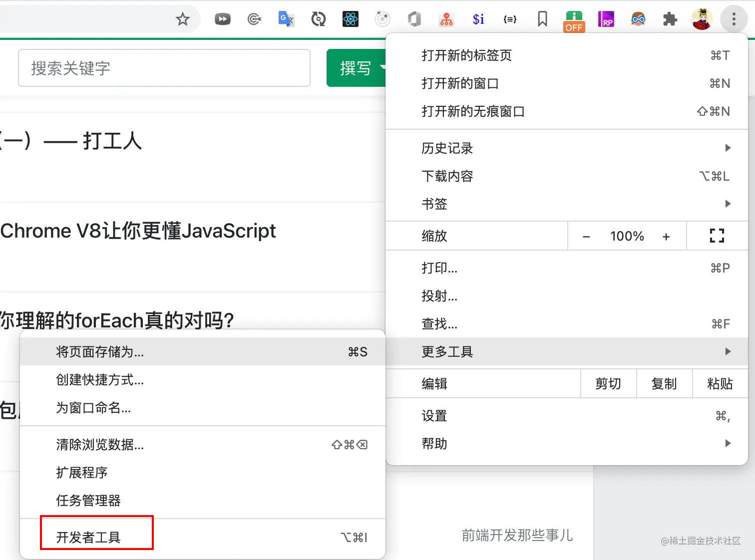Open the red sitemap extension icon

(x=446, y=19)
